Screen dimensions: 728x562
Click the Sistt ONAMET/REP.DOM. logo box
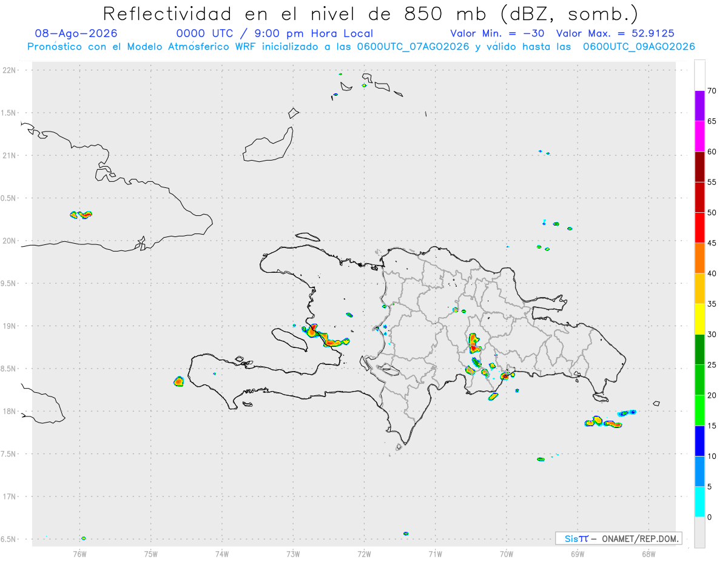[619, 538]
